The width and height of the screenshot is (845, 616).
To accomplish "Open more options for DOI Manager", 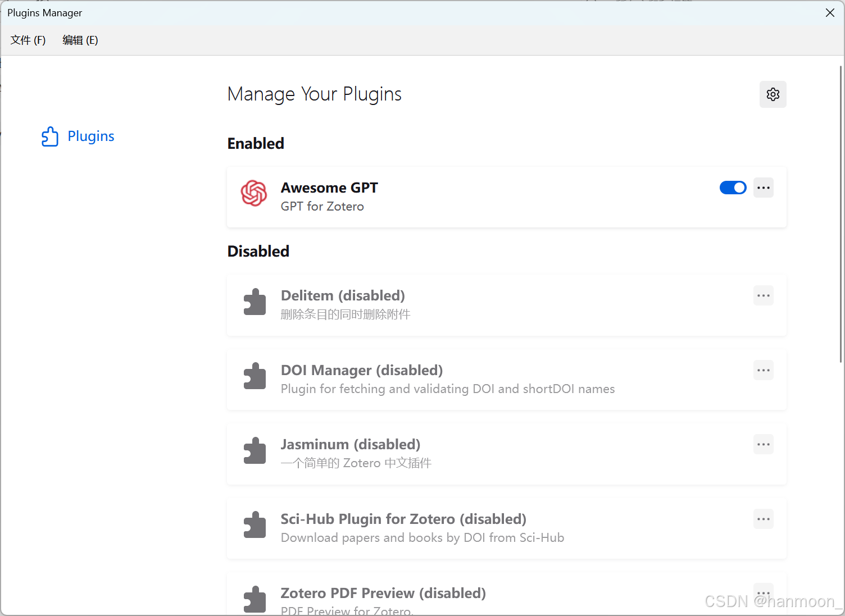I will [x=763, y=370].
